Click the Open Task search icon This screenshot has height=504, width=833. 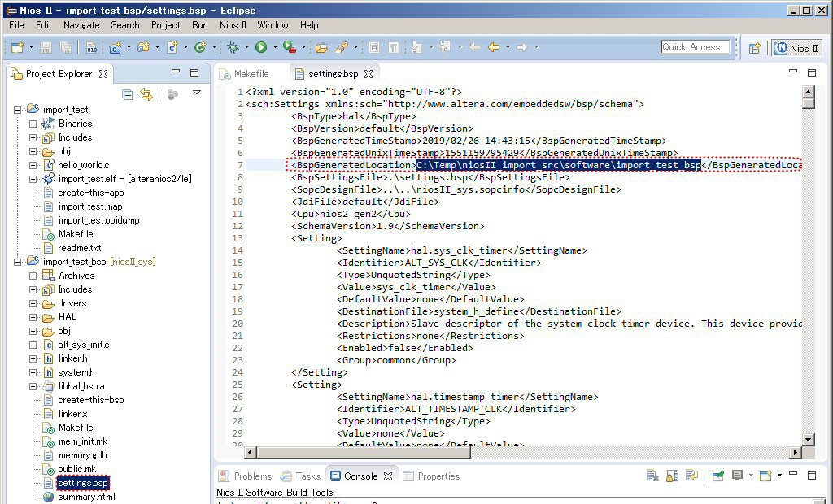point(342,48)
